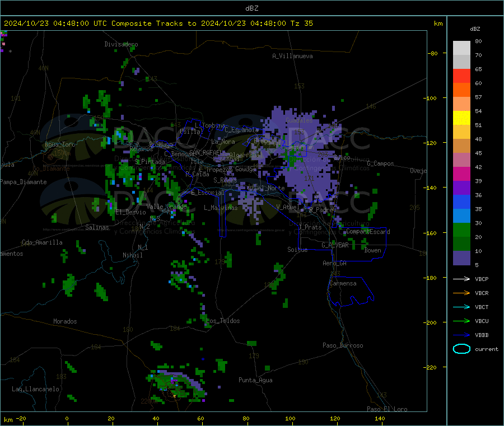Select the yellow 54–51 dBZ swatch
This screenshot has width=504, height=426.
coord(461,118)
